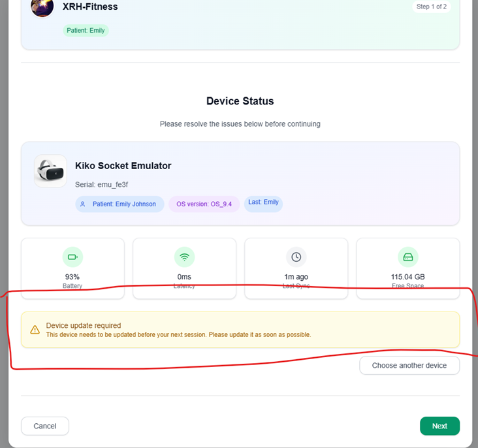The width and height of the screenshot is (478, 448).
Task: Click the green Patient: Emily tag
Action: click(86, 31)
